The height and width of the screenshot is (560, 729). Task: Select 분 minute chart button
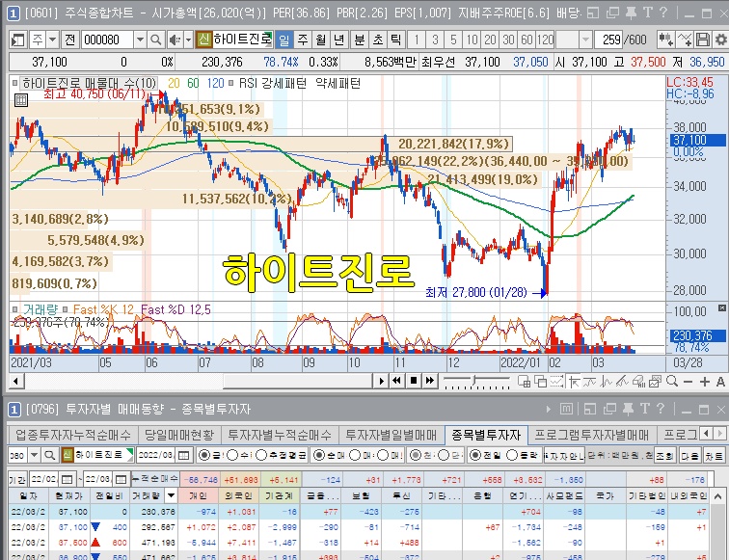359,40
